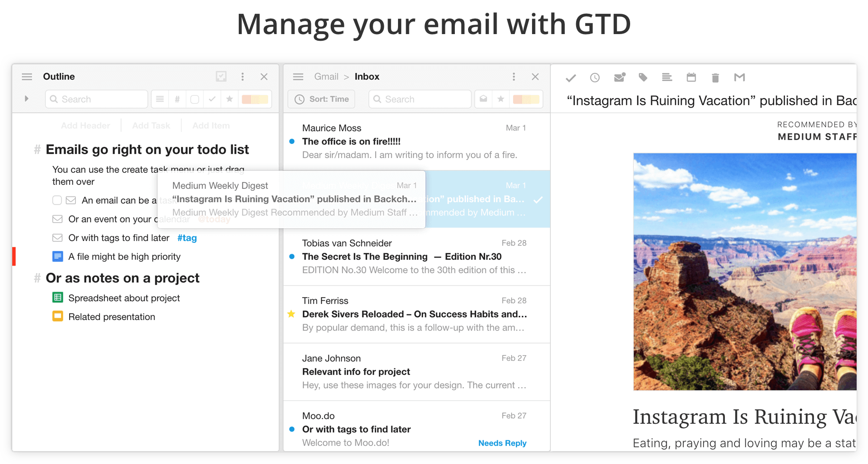This screenshot has height=464, width=868.
Task: Expand the Outline sidebar arrow
Action: [x=27, y=99]
